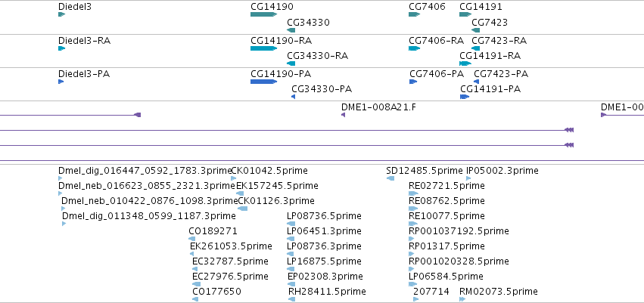
Task: Select the CG7423-PA protein label
Action: [501, 74]
